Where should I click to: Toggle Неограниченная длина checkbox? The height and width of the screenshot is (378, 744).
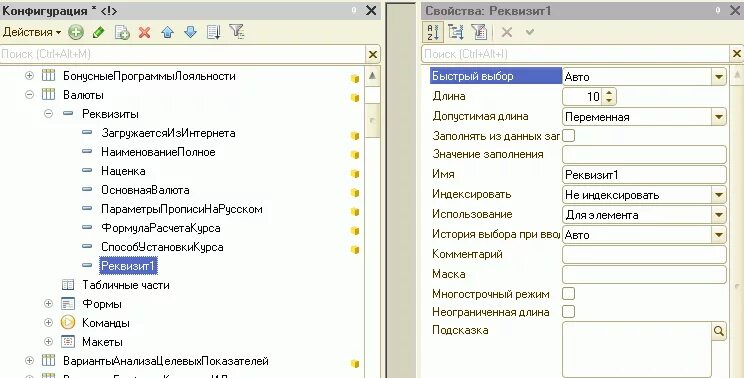pyautogui.click(x=568, y=312)
